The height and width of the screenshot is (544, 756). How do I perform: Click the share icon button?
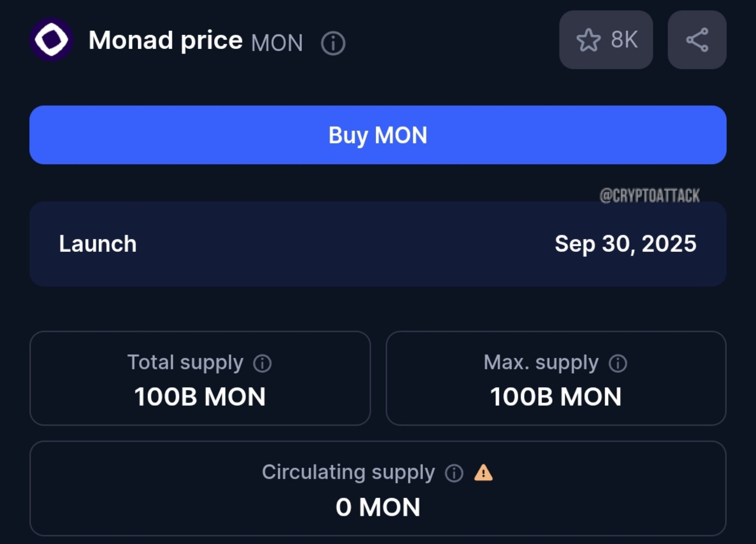click(x=697, y=40)
